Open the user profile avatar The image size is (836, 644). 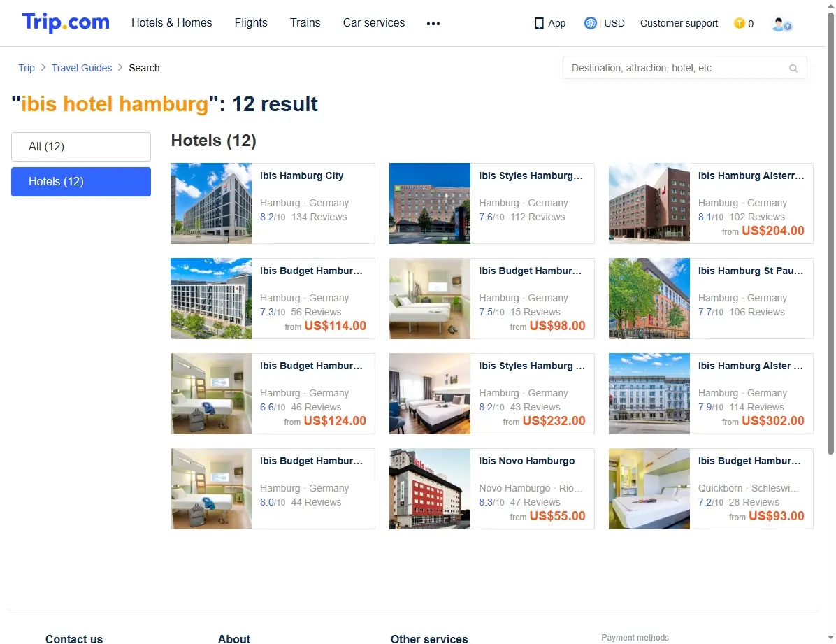point(781,24)
